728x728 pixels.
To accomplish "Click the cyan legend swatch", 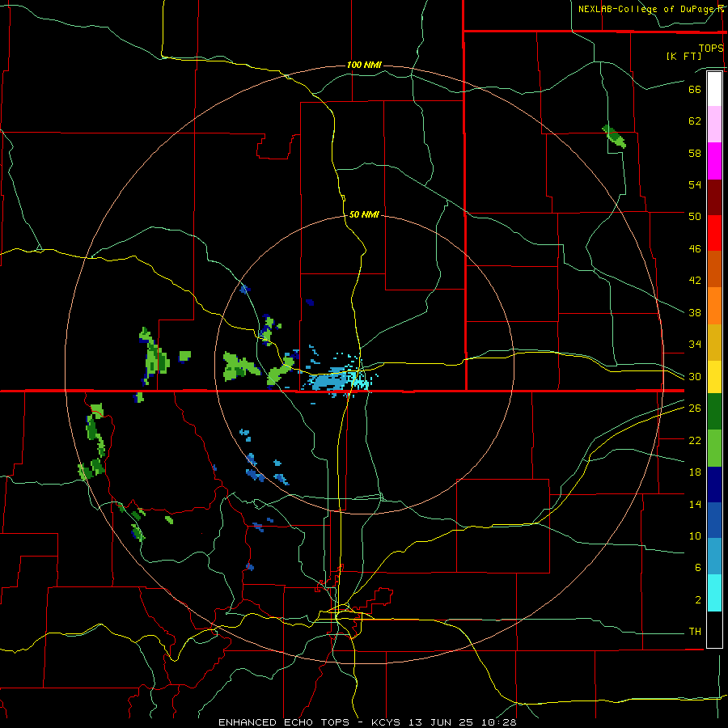I will [714, 593].
